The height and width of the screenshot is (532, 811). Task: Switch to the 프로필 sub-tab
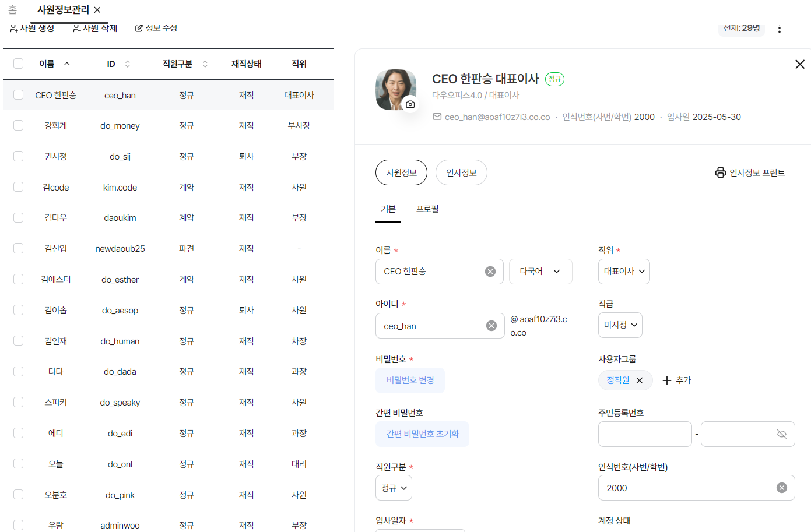[x=427, y=209]
